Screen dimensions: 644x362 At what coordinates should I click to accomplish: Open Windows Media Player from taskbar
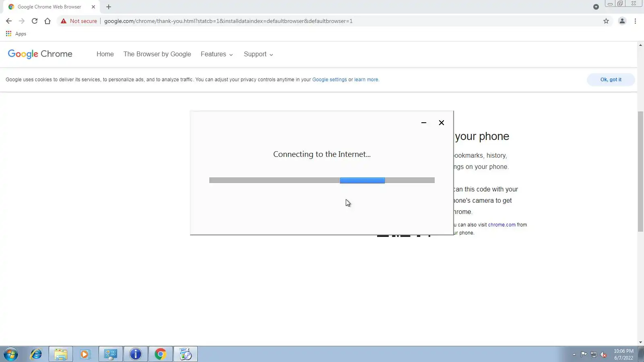pos(85,354)
